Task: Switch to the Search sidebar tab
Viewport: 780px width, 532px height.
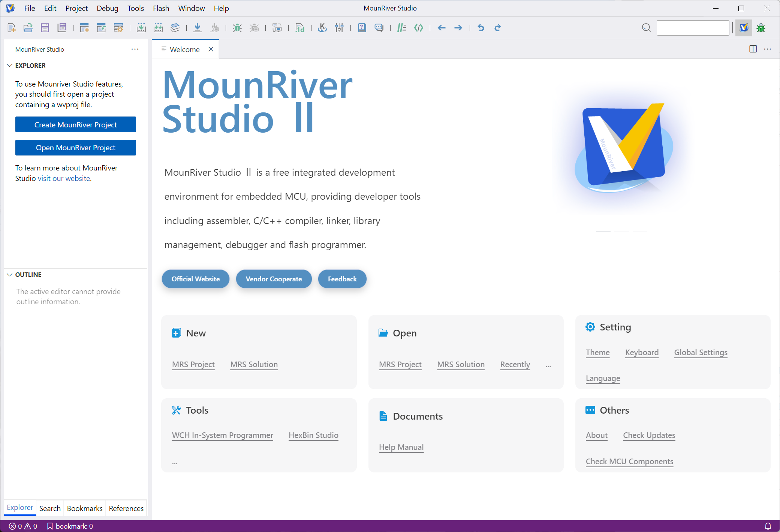Action: click(x=50, y=508)
